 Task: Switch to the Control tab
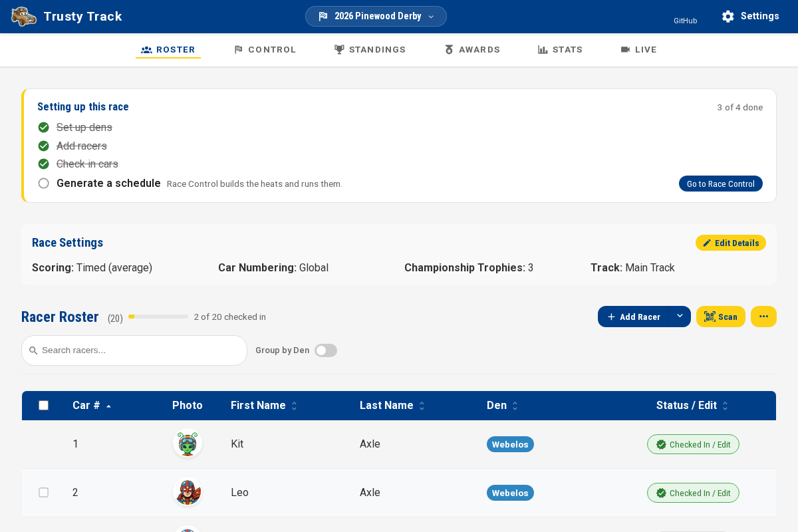pyautogui.click(x=265, y=50)
